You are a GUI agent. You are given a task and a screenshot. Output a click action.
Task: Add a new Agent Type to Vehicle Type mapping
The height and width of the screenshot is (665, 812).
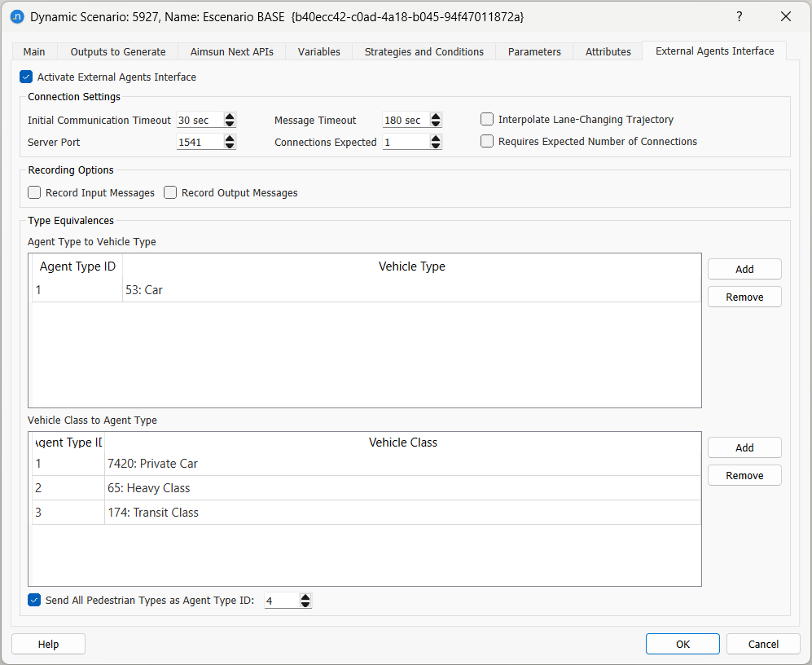pos(744,269)
